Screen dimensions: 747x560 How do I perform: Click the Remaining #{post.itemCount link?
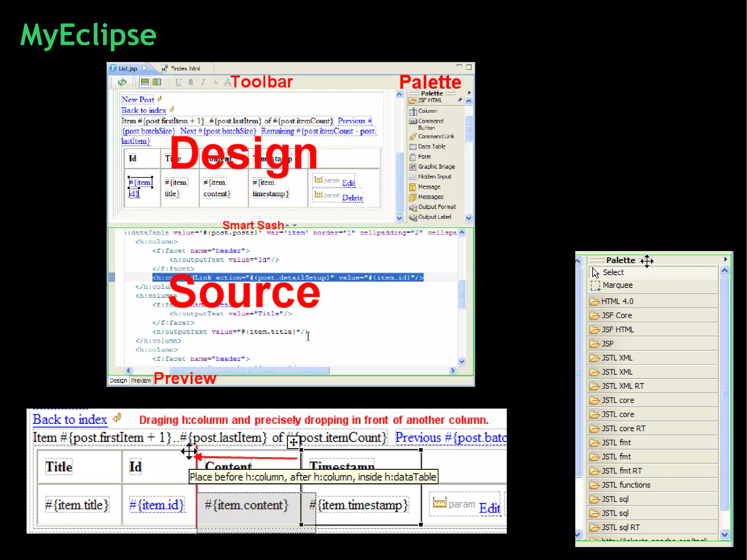pyautogui.click(x=318, y=131)
